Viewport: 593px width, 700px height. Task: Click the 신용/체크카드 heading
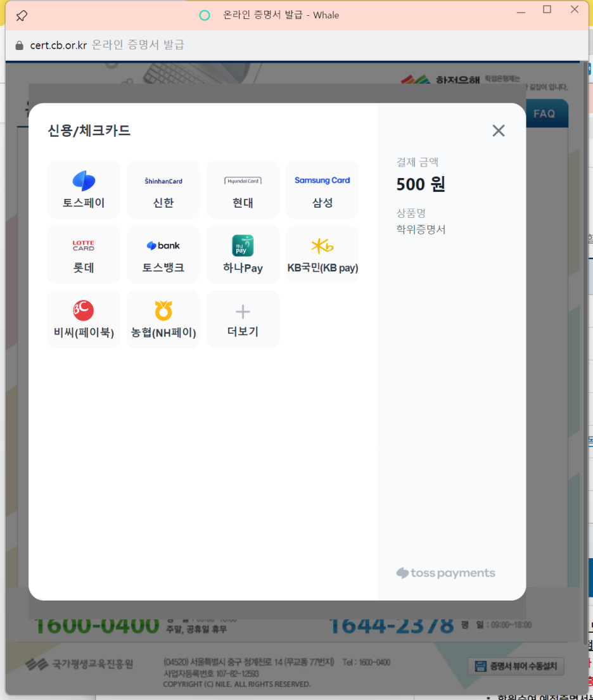tap(89, 130)
